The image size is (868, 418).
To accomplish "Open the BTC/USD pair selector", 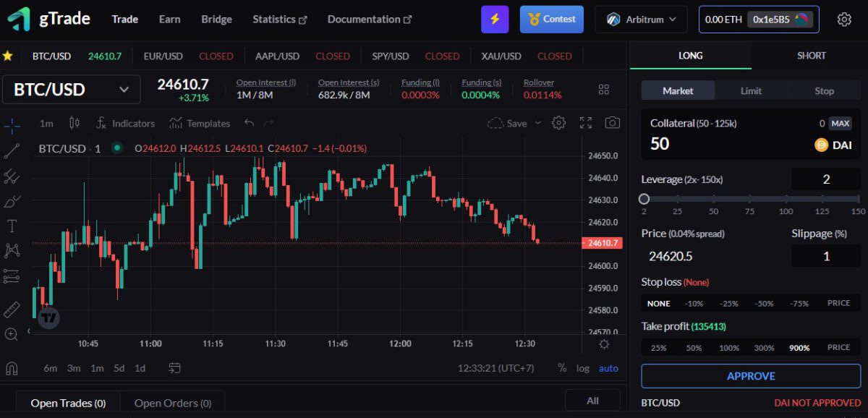I will click(x=70, y=89).
